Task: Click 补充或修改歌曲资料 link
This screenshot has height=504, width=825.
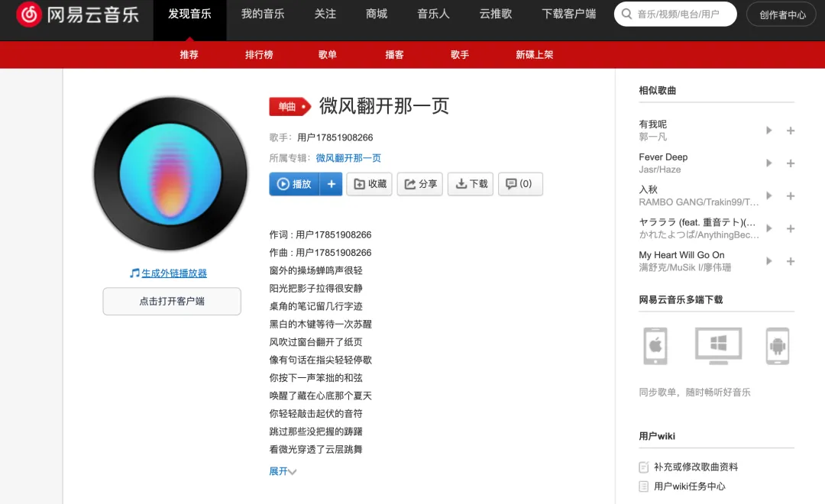Action: pos(696,467)
